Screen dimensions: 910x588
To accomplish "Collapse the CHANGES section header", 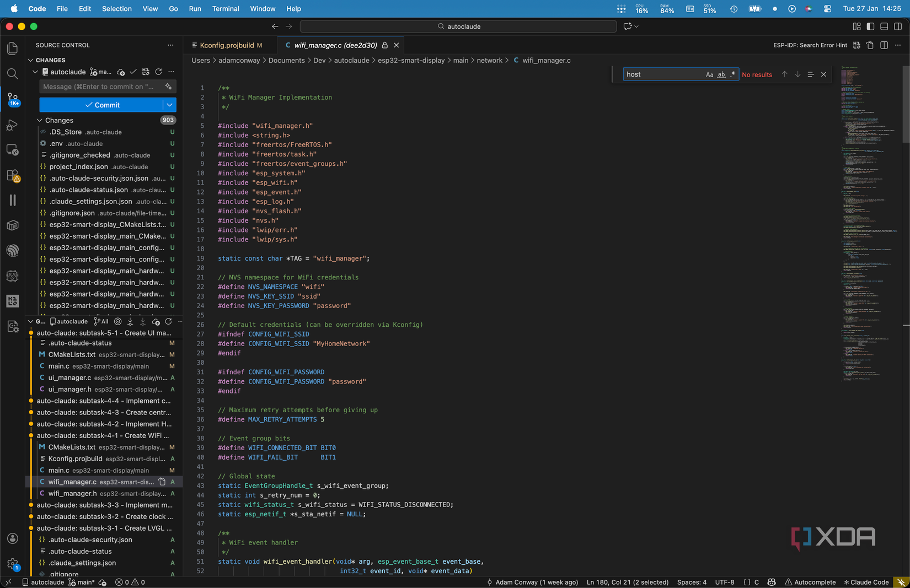I will coord(31,60).
